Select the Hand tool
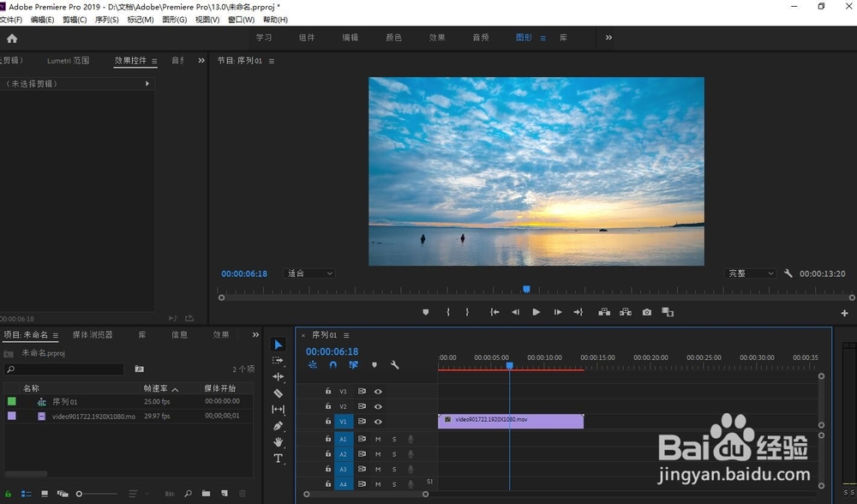The image size is (857, 504). click(279, 441)
